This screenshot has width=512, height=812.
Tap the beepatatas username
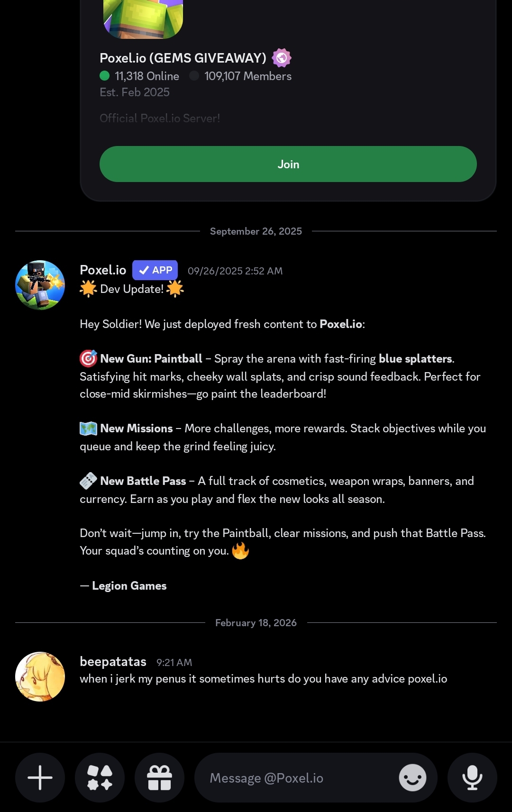click(113, 661)
